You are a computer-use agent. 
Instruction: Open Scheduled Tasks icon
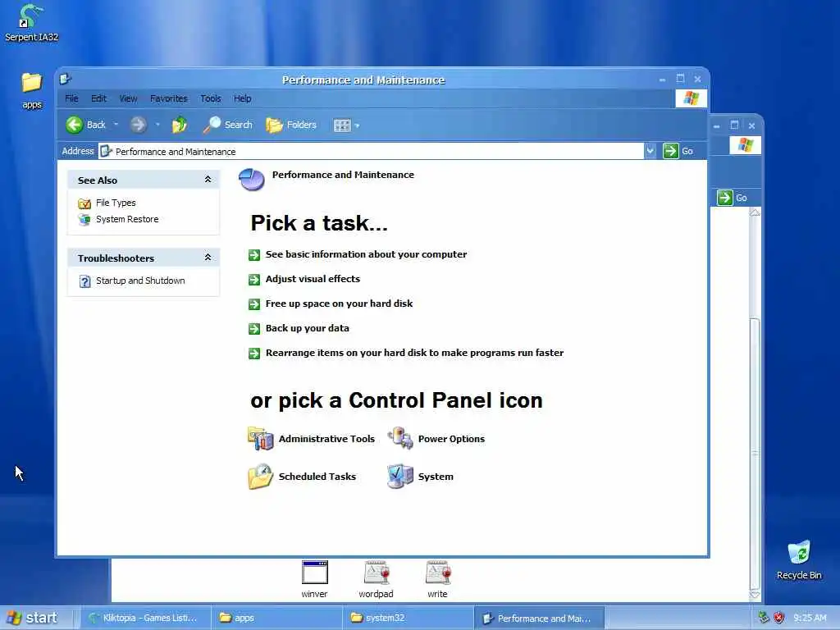coord(260,477)
